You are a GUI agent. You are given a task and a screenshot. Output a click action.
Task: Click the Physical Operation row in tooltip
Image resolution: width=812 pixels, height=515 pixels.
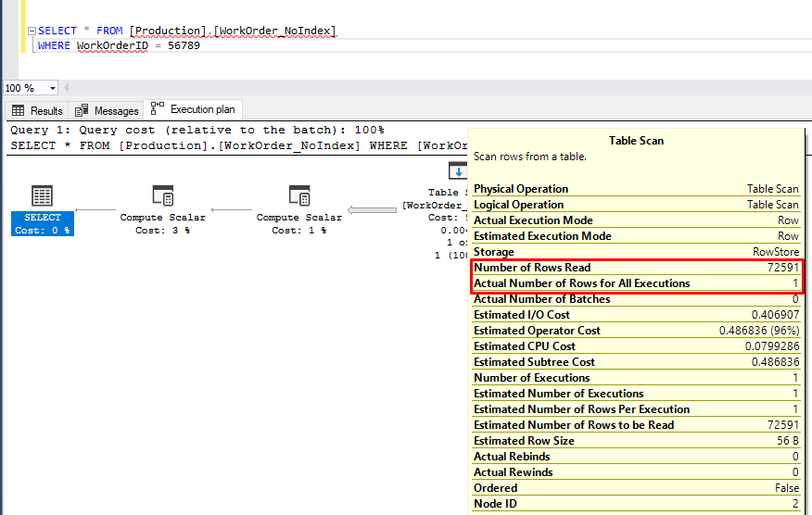point(636,189)
